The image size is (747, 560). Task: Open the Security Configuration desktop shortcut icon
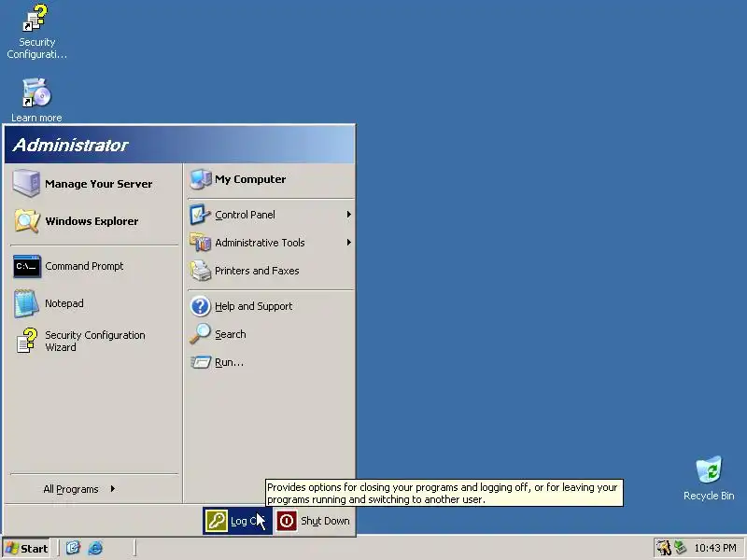tap(35, 18)
